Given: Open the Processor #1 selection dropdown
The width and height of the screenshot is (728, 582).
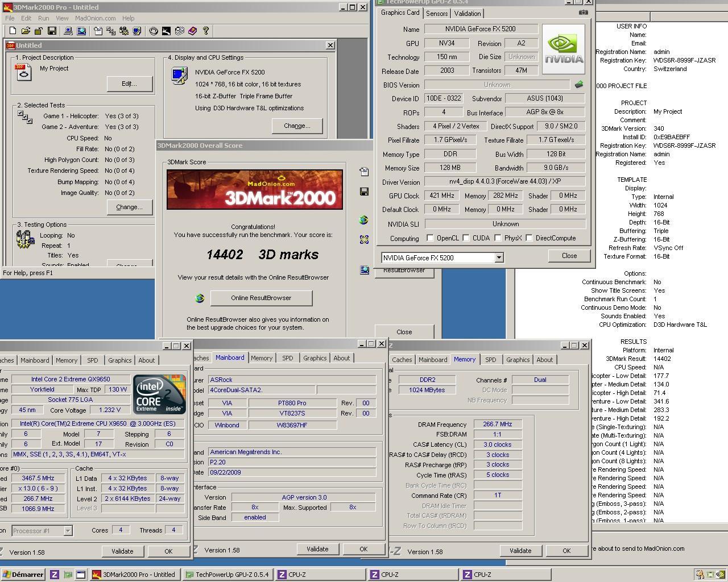Looking at the screenshot, I should 68,531.
